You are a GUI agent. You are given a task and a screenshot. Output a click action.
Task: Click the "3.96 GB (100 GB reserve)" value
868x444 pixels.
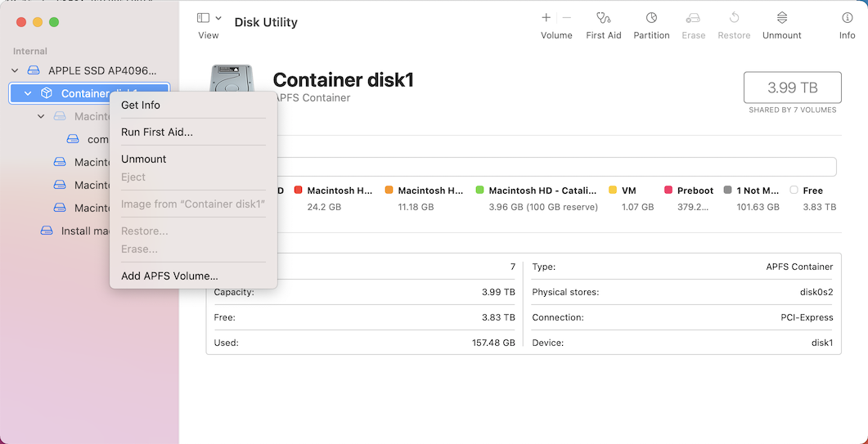point(543,207)
